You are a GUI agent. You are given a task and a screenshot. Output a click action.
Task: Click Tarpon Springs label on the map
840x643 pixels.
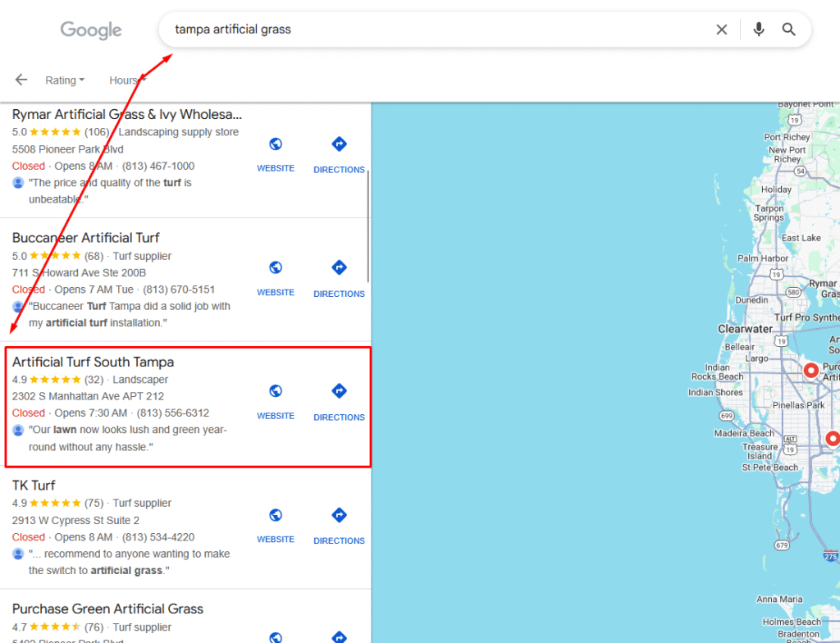coord(769,213)
